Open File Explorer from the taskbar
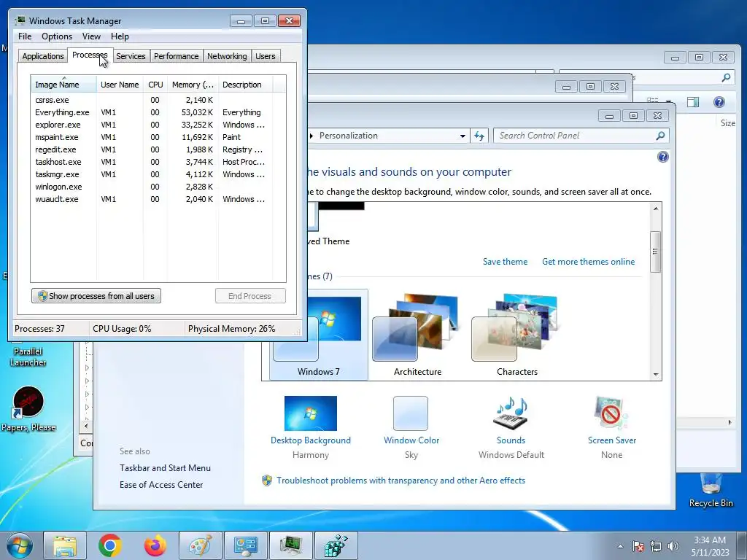This screenshot has width=747, height=560. pos(65,545)
